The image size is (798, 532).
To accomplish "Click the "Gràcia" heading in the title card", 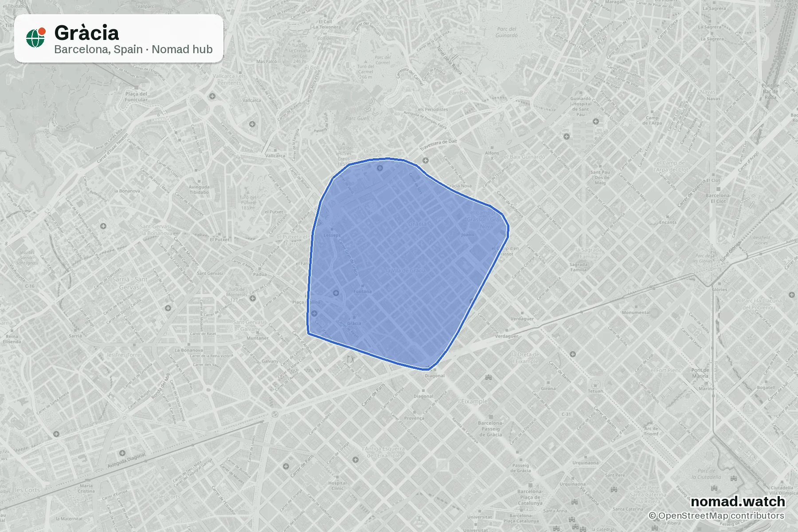I will (x=86, y=33).
